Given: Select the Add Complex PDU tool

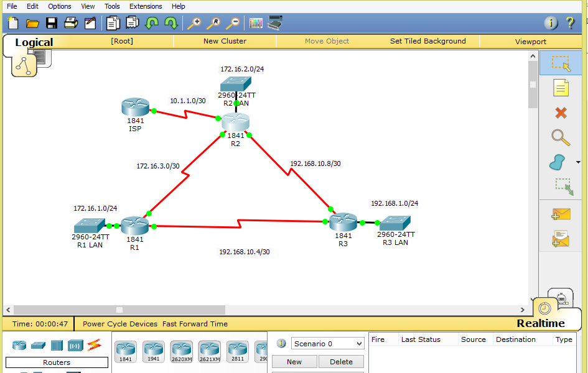Looking at the screenshot, I should click(x=561, y=238).
